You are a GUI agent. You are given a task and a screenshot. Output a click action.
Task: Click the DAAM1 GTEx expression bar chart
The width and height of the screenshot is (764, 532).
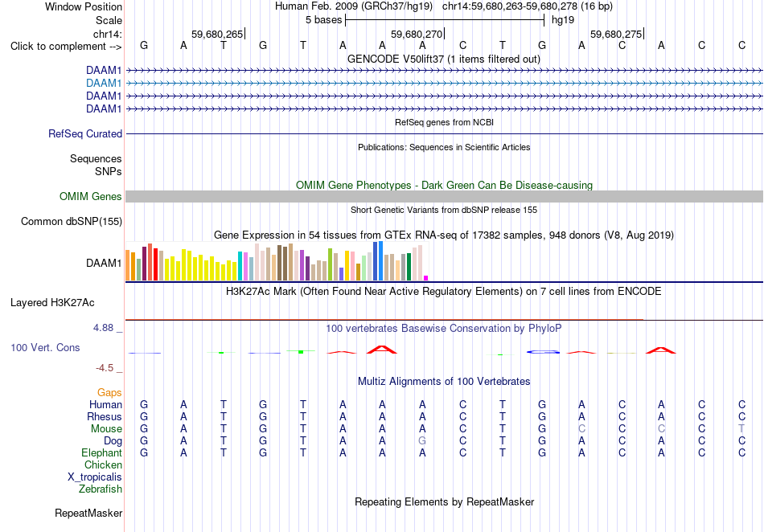click(277, 261)
